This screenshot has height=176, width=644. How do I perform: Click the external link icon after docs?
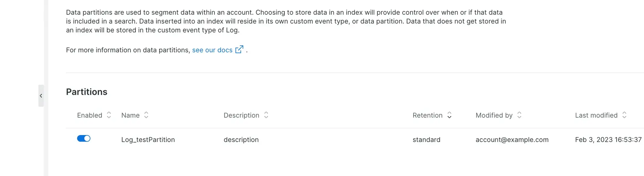(239, 50)
